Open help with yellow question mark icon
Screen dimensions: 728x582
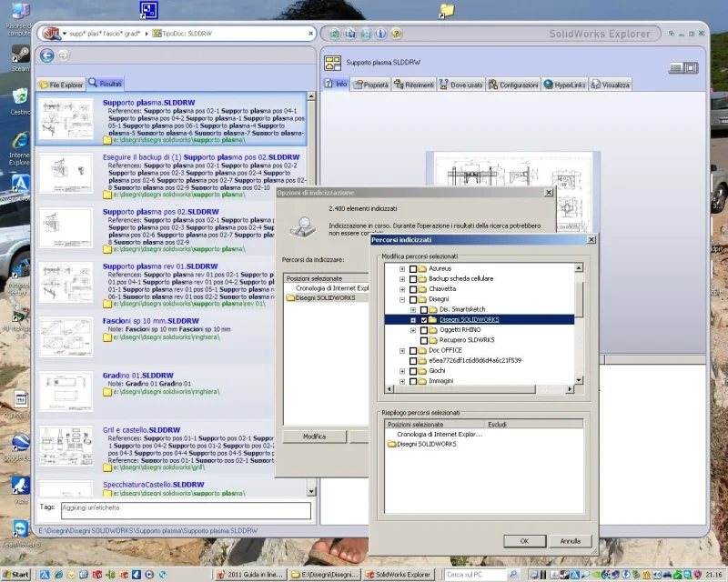[x=396, y=34]
